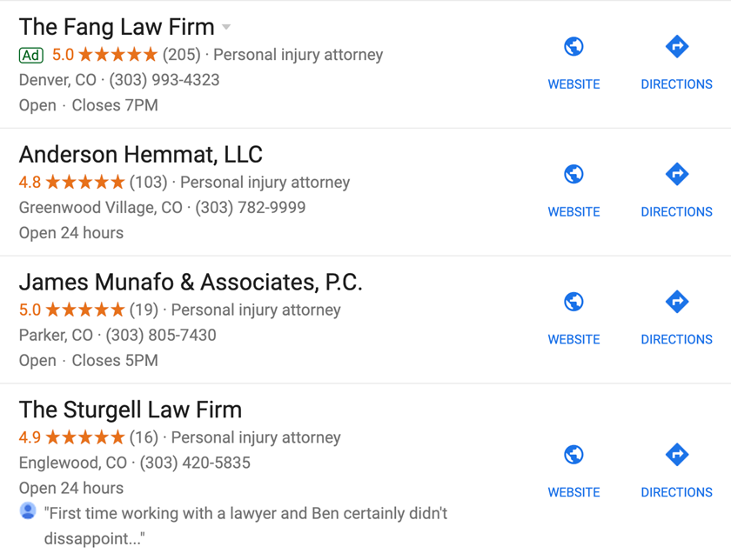Click reviewer avatar beside the Sturgell review quote
The height and width of the screenshot is (560, 731).
[x=28, y=511]
